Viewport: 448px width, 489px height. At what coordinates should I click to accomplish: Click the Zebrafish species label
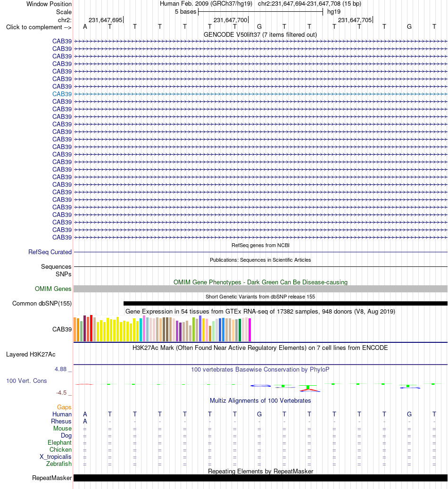[59, 464]
